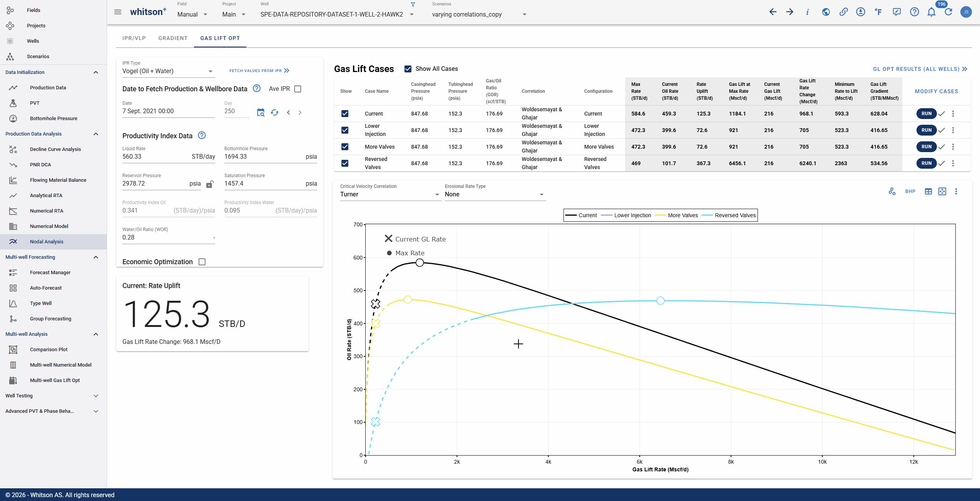
Task: Toggle Reversed Valves series in legend
Action: pyautogui.click(x=729, y=216)
